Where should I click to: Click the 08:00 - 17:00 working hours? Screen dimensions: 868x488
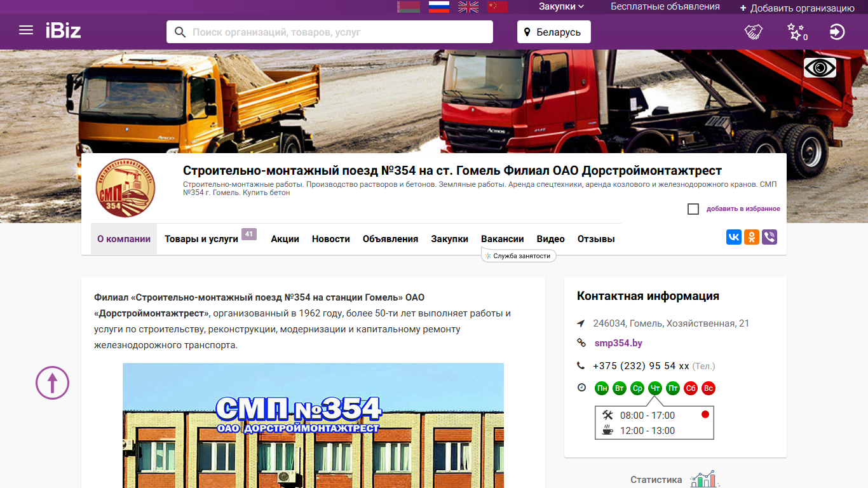[648, 416]
